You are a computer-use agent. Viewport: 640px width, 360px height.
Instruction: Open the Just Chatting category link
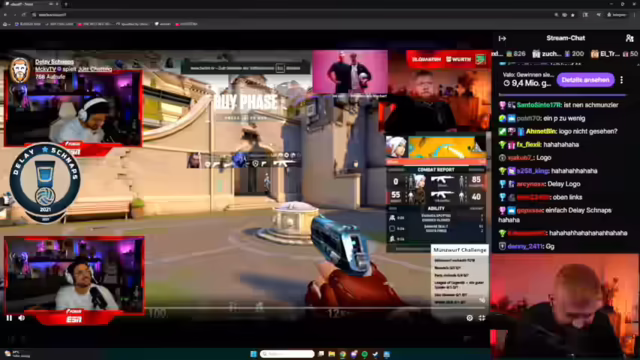coord(95,69)
